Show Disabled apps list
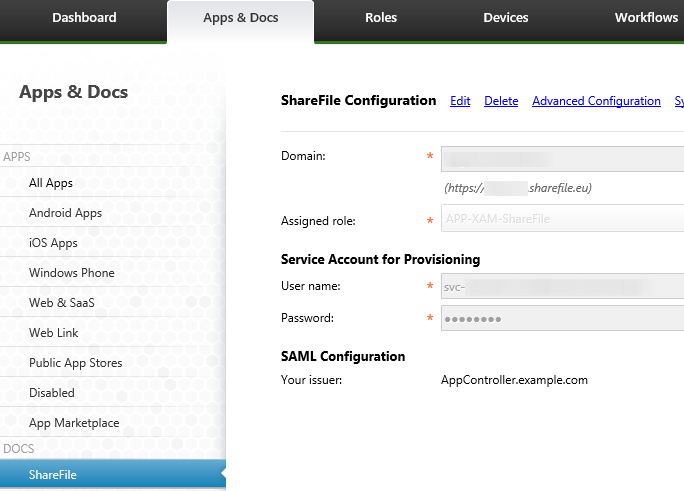Screen dimensions: 684x491 [x=113, y=393]
